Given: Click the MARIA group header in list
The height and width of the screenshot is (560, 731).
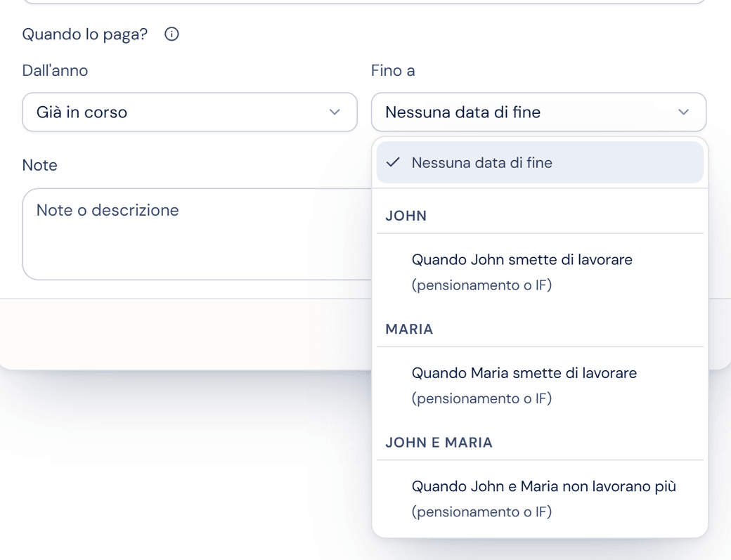Looking at the screenshot, I should 409,330.
